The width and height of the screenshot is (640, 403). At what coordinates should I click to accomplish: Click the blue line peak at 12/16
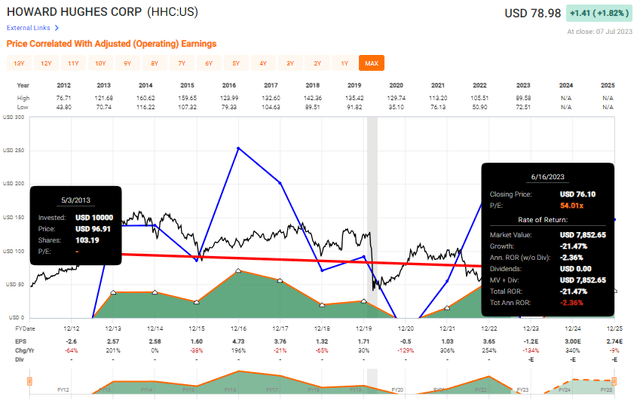click(x=238, y=148)
